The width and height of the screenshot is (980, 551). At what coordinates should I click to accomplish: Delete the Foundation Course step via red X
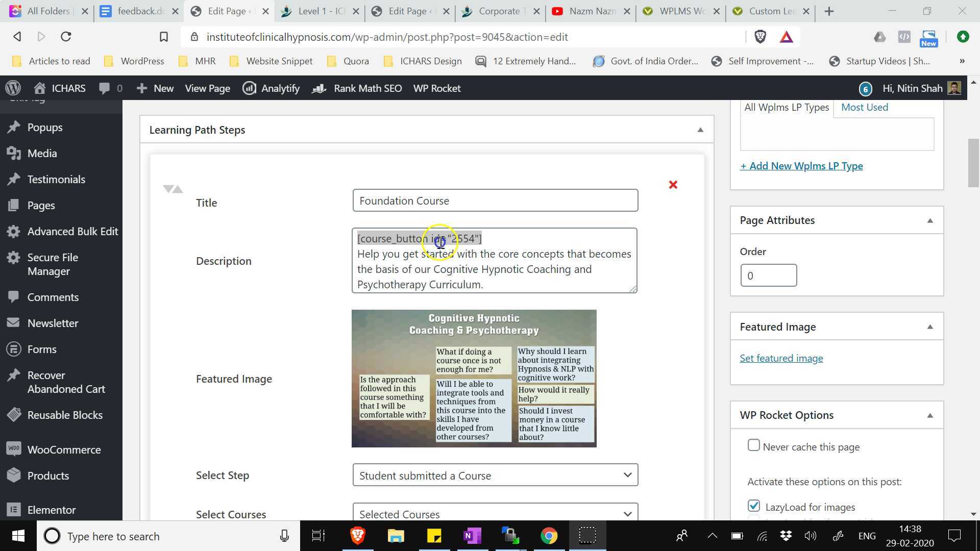coord(673,185)
